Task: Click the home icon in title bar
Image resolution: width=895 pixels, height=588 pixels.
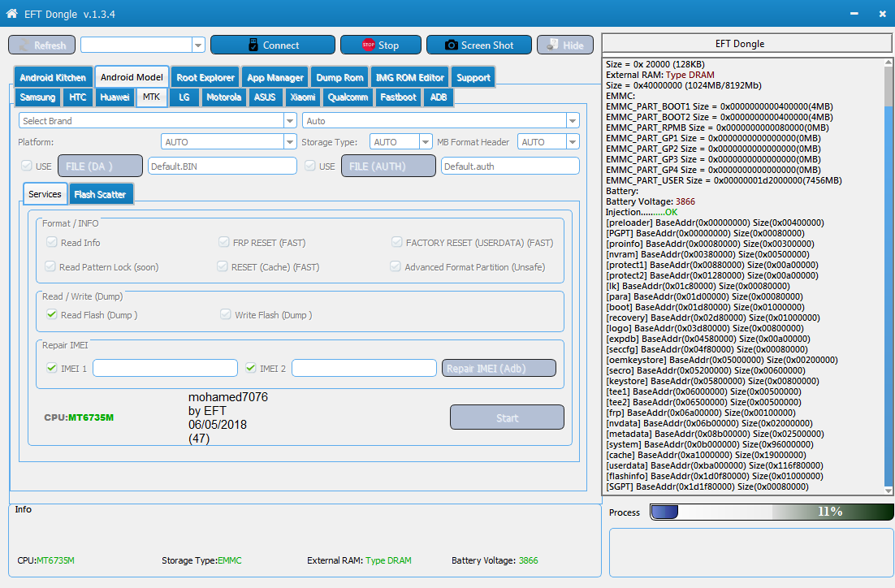Action: pyautogui.click(x=11, y=14)
